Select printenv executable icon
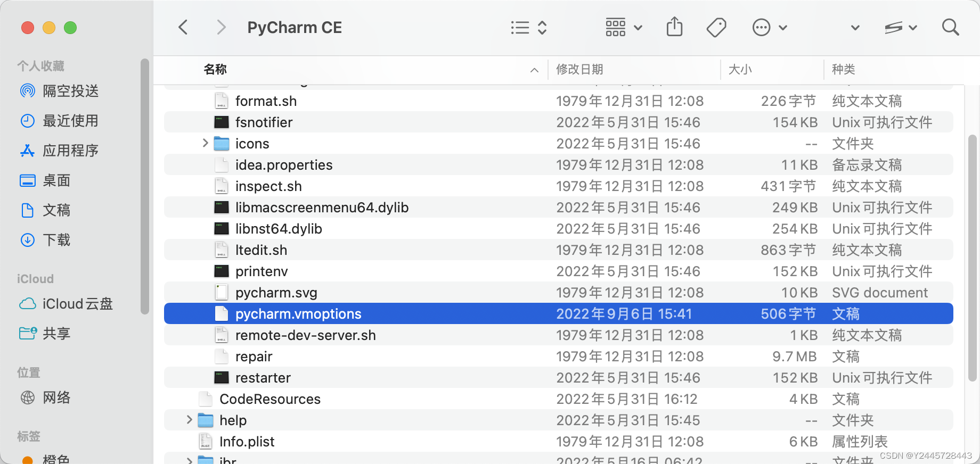The image size is (980, 464). (x=222, y=271)
